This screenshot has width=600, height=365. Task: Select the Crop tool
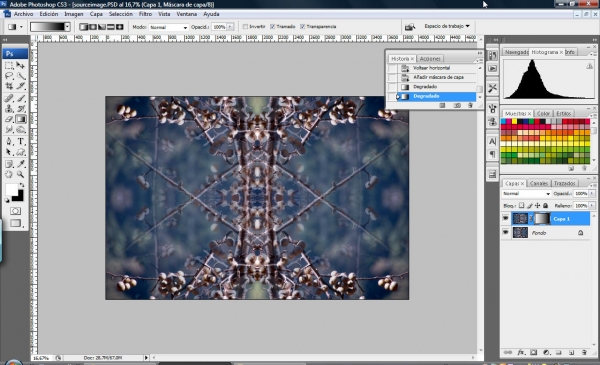tap(9, 86)
